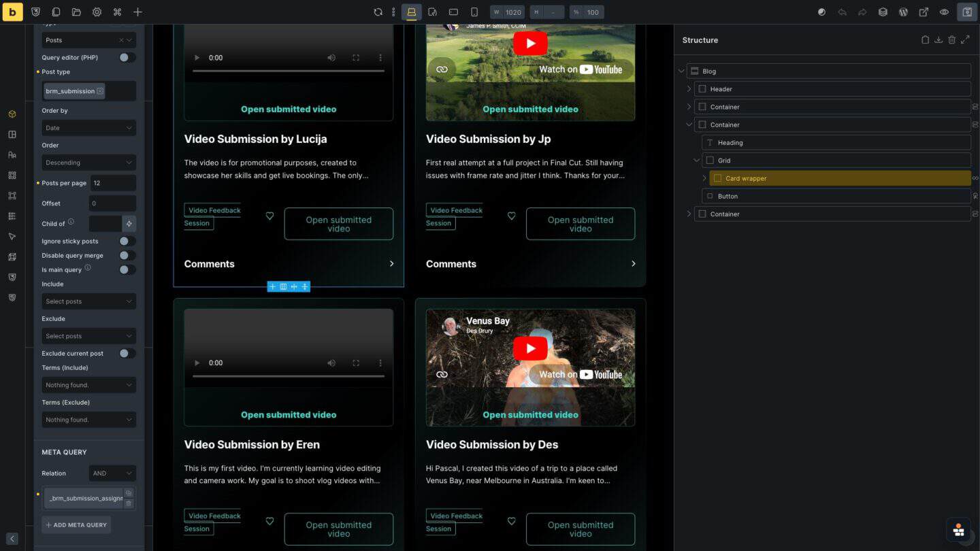Open the revisions layers icon

[883, 12]
